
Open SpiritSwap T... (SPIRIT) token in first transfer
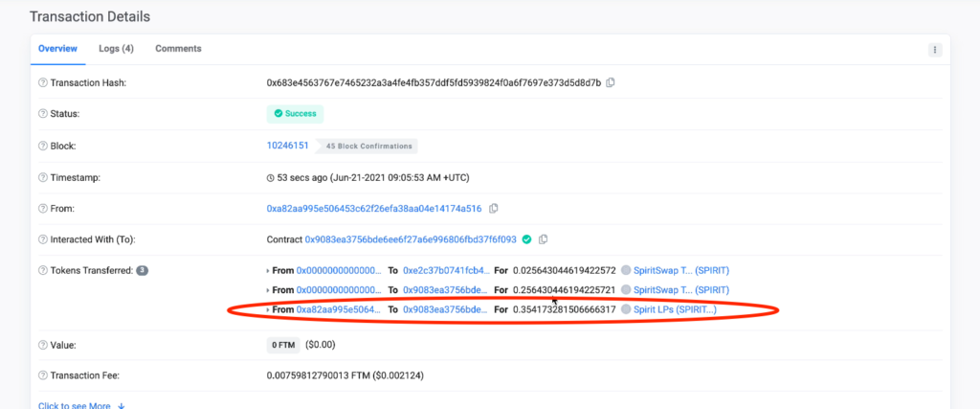(x=681, y=271)
